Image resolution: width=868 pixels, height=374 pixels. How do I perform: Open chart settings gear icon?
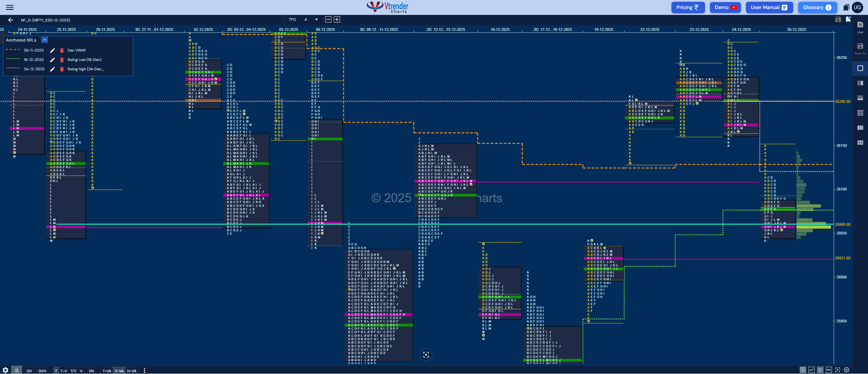6,370
